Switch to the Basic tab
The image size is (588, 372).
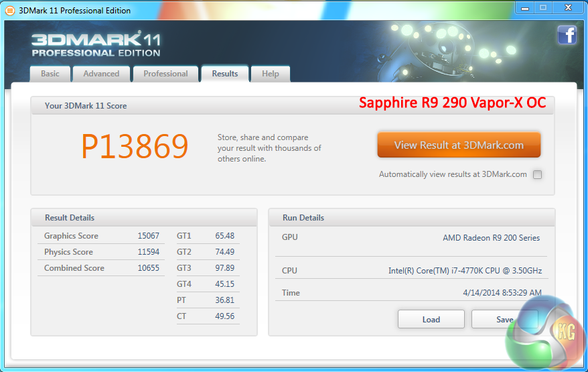coord(50,74)
